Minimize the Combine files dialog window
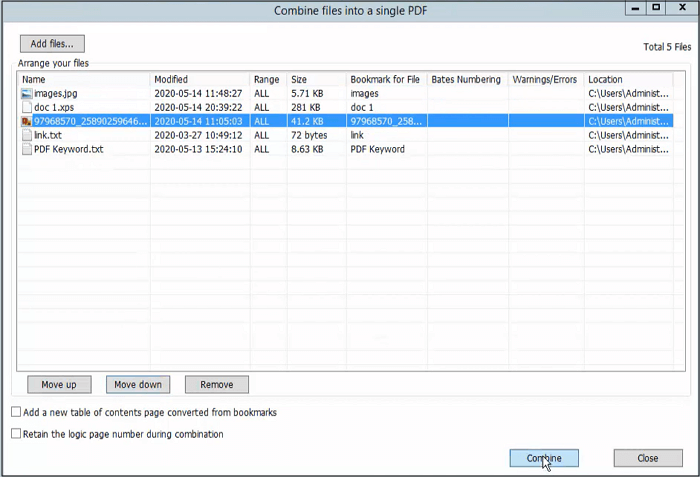 pos(635,8)
